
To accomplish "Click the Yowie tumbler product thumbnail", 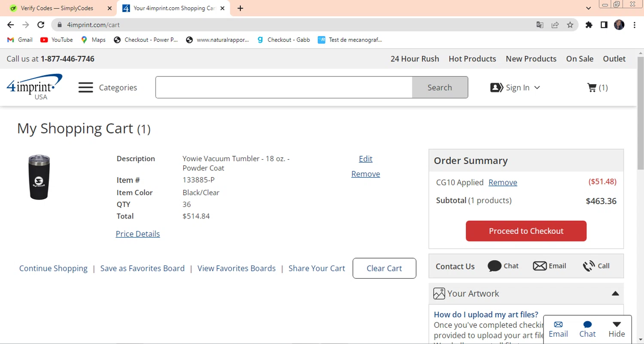I will pos(39,177).
